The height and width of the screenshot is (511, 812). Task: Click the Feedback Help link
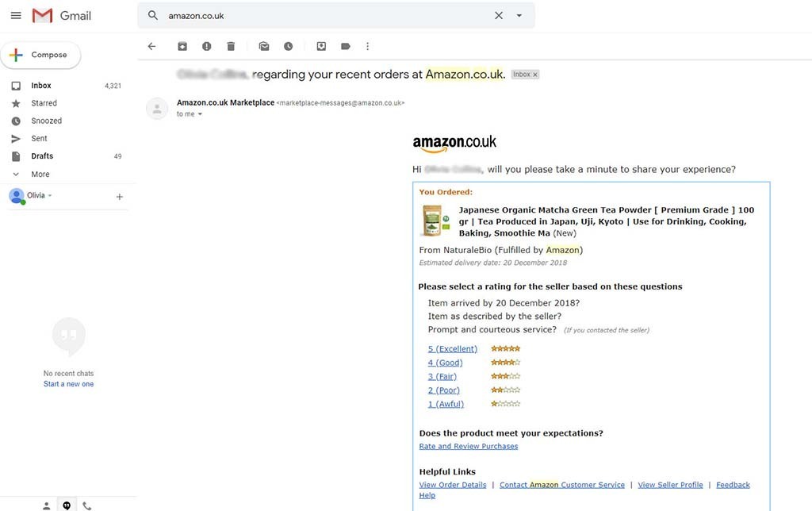pos(733,485)
